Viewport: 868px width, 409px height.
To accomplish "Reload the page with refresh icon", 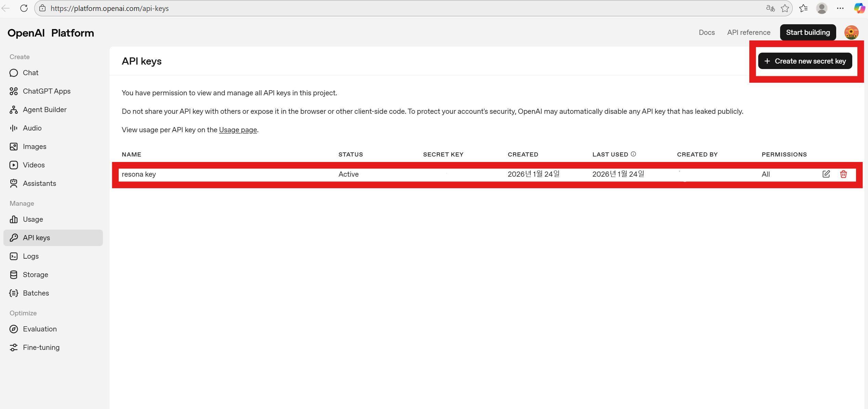I will (x=24, y=8).
